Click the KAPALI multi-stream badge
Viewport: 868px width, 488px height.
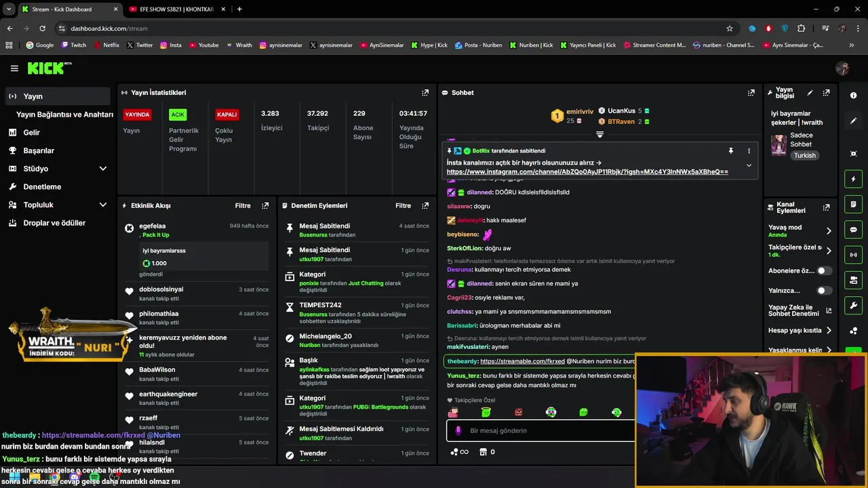(226, 115)
